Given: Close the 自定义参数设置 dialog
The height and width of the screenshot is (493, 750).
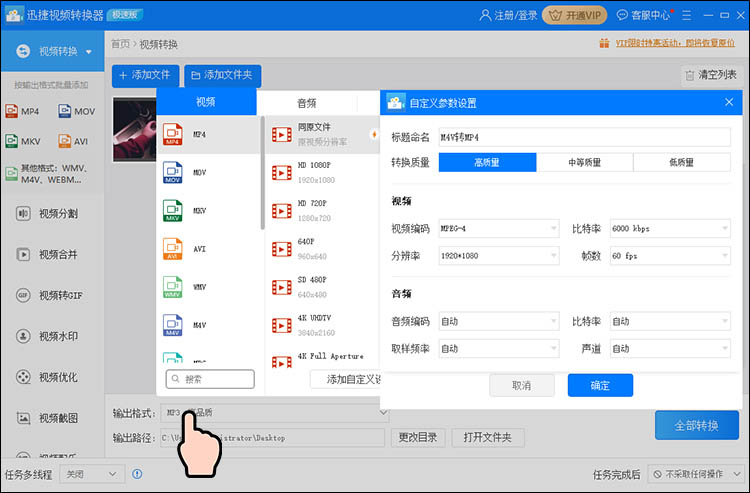Looking at the screenshot, I should click(729, 102).
